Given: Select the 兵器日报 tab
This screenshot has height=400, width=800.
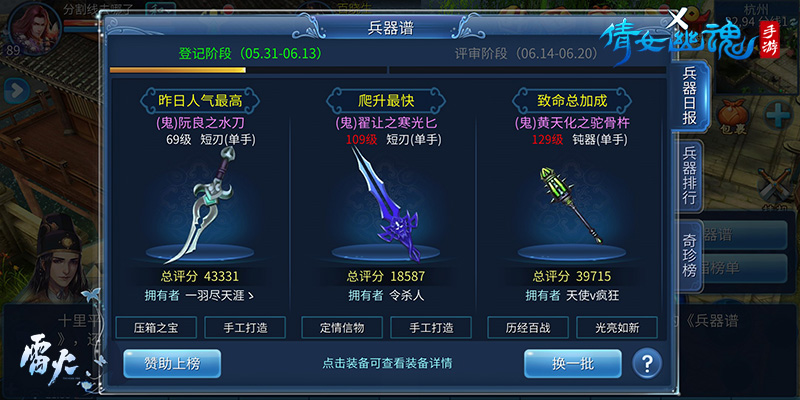Looking at the screenshot, I should coord(690,95).
